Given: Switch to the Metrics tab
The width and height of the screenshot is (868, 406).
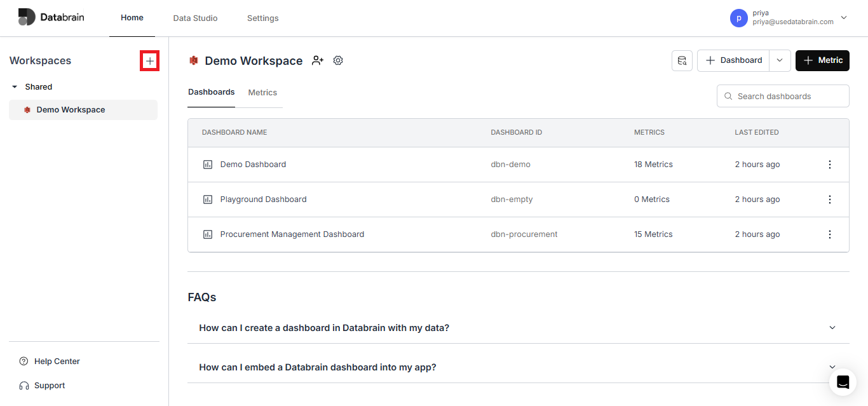Looking at the screenshot, I should [262, 93].
